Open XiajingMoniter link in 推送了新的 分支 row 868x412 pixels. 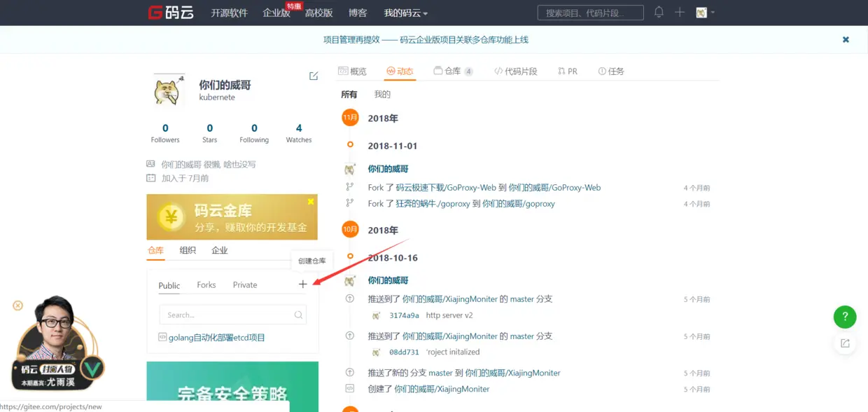tap(512, 373)
